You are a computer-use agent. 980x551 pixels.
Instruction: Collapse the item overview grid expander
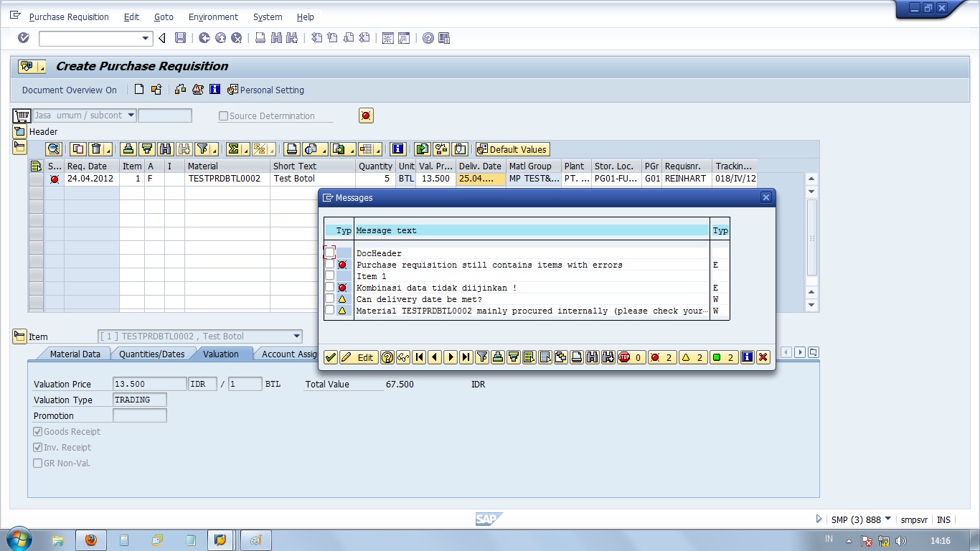pyautogui.click(x=19, y=147)
